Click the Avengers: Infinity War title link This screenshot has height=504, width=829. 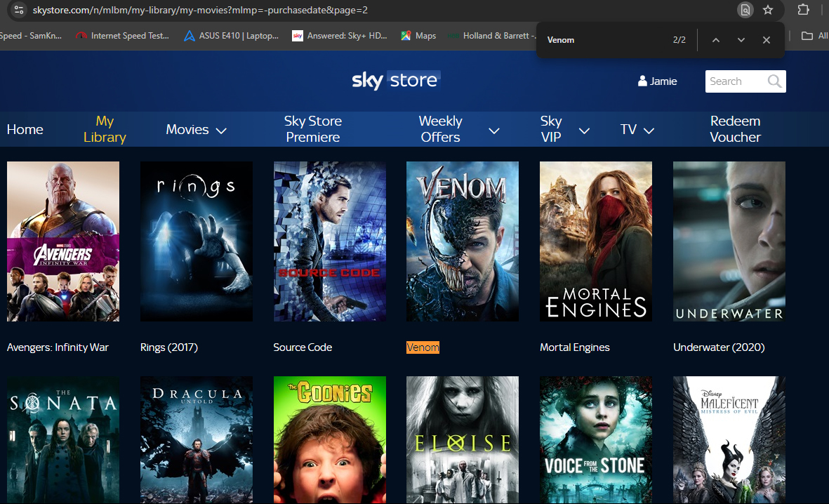coord(58,347)
